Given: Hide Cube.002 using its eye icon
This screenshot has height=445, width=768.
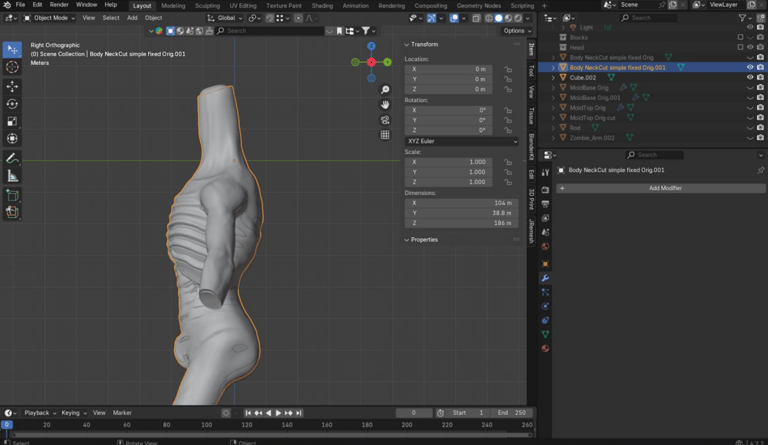Looking at the screenshot, I should [750, 78].
